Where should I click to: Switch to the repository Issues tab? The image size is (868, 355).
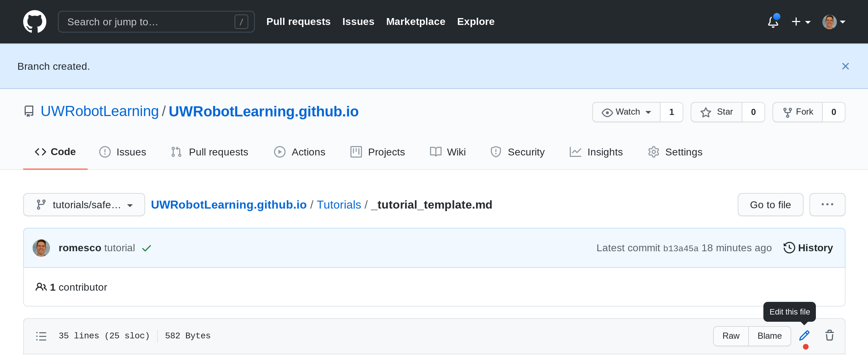click(x=123, y=152)
